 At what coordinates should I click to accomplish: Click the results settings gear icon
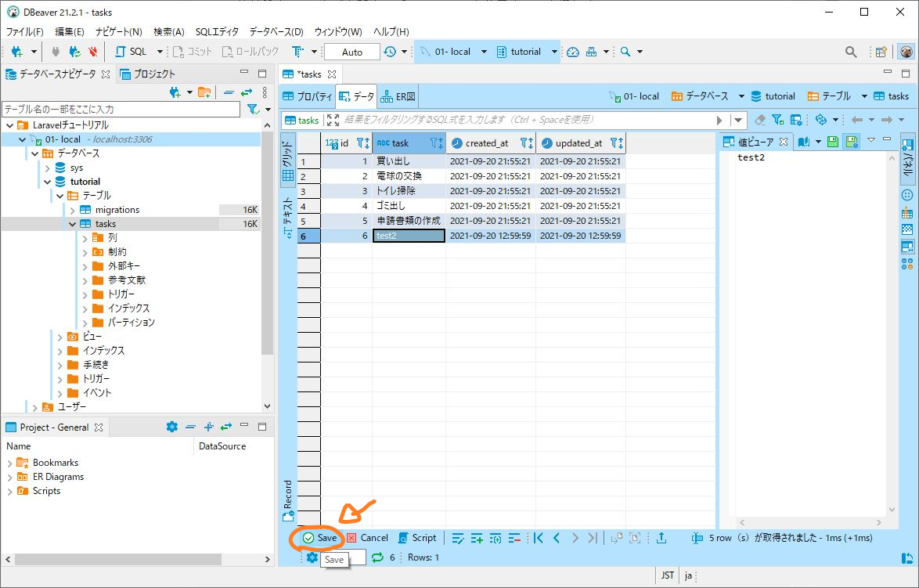pos(312,557)
